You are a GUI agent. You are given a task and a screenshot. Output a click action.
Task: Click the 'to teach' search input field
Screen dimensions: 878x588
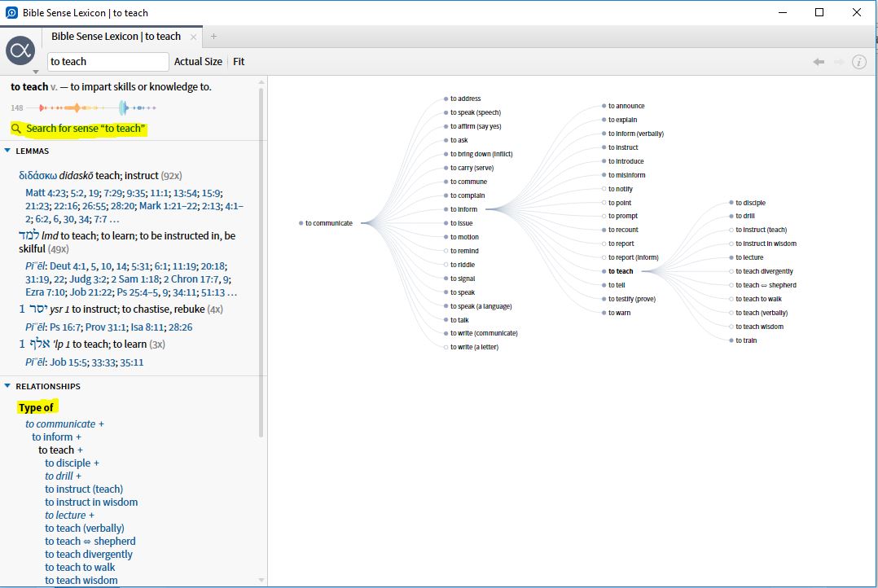tap(108, 62)
